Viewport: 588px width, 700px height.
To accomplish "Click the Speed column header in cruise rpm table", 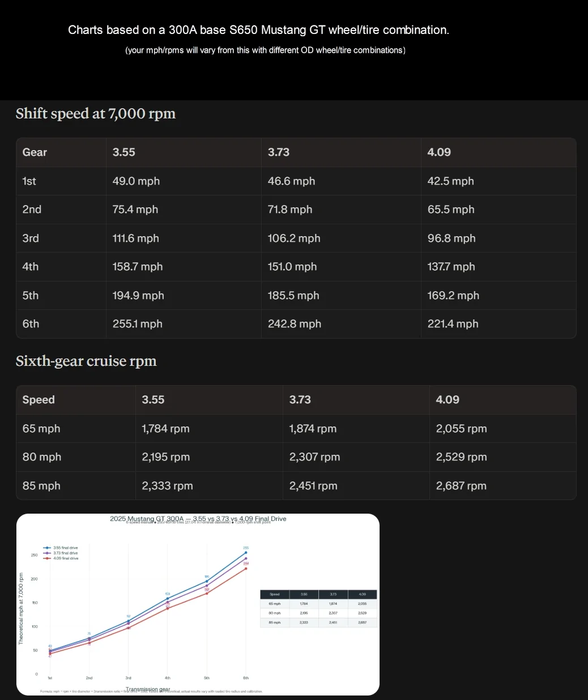I will (x=39, y=400).
